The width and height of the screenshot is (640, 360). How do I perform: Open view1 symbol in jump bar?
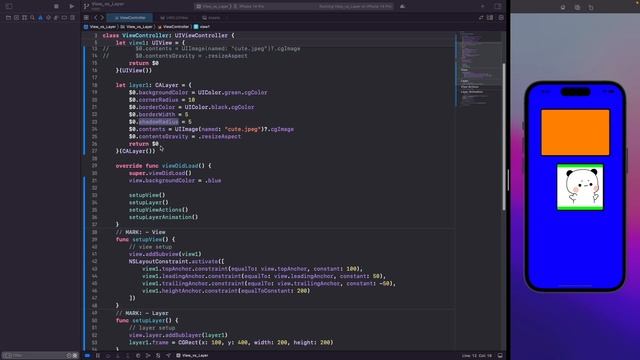point(202,27)
